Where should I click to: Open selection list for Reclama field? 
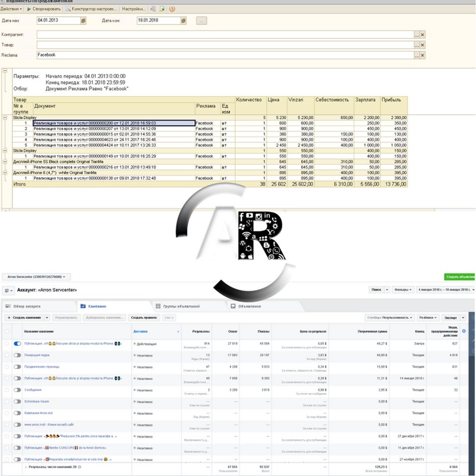[417, 55]
